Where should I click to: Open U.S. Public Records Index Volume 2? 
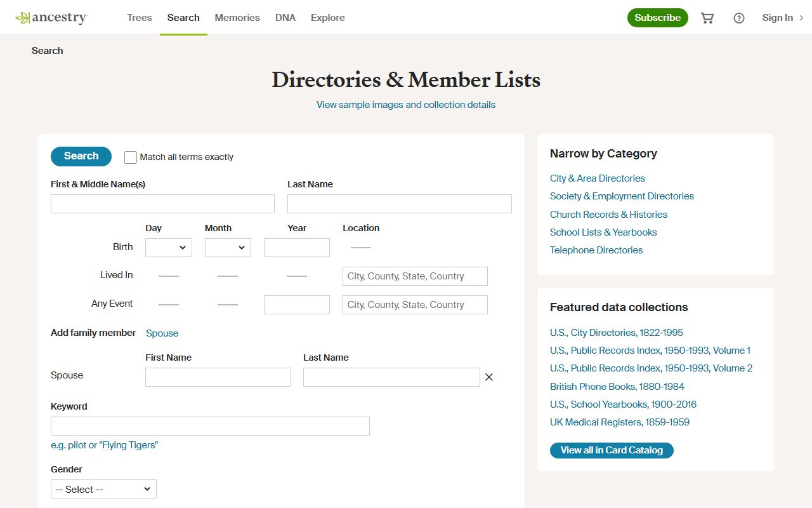click(x=652, y=368)
